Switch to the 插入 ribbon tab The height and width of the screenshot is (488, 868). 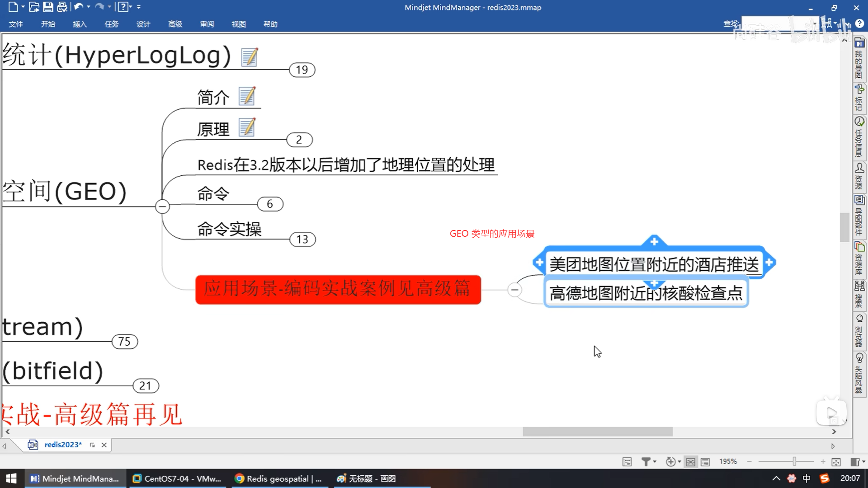(80, 24)
